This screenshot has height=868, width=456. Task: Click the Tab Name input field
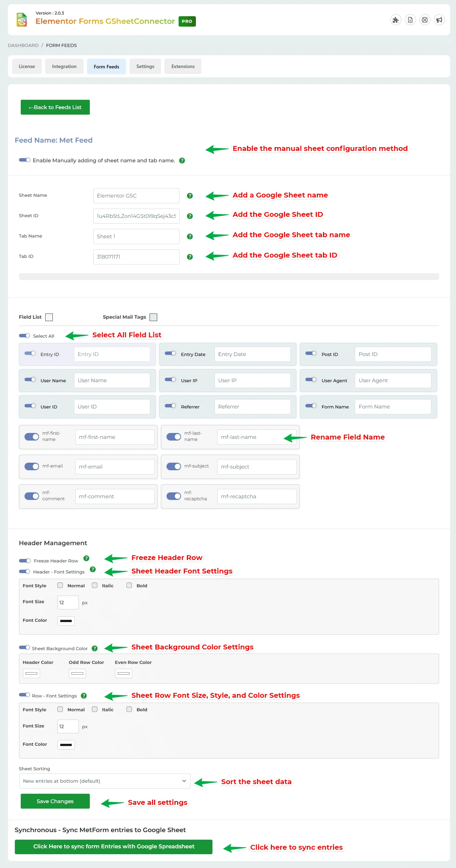pyautogui.click(x=136, y=237)
